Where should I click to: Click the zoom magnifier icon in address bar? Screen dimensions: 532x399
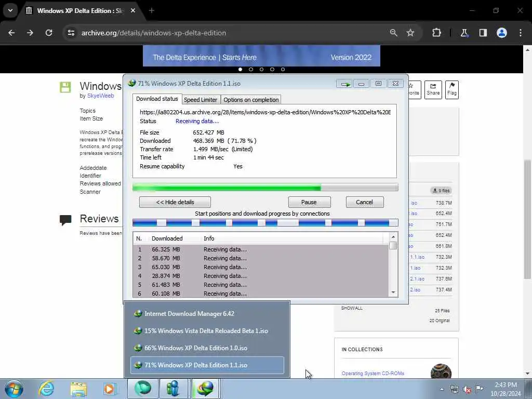pyautogui.click(x=394, y=33)
